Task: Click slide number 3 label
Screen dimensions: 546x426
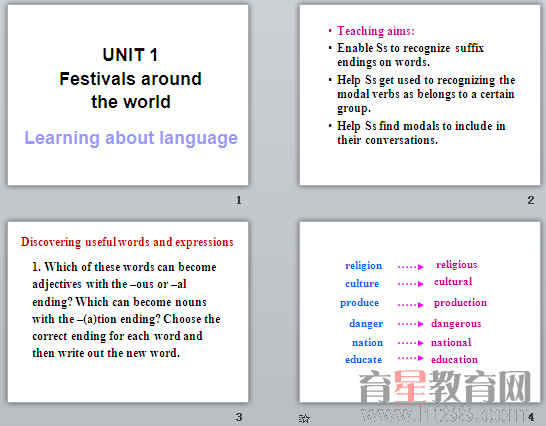Action: (x=239, y=417)
